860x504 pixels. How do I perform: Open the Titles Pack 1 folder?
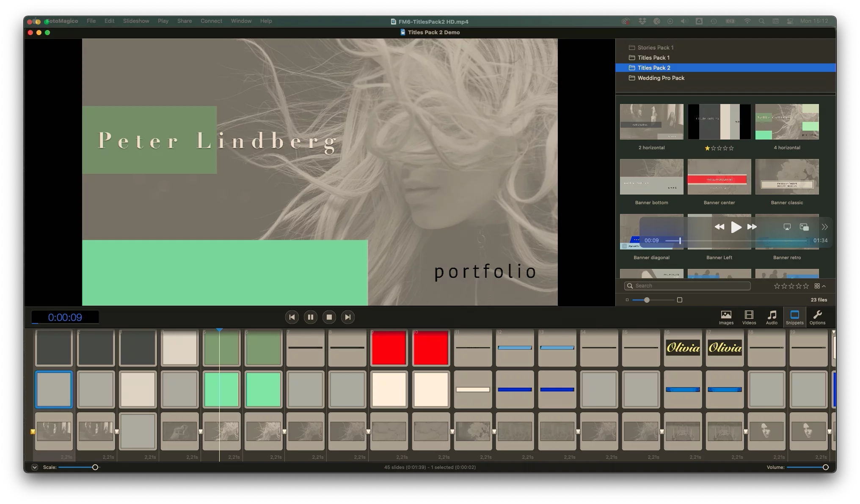pos(653,58)
